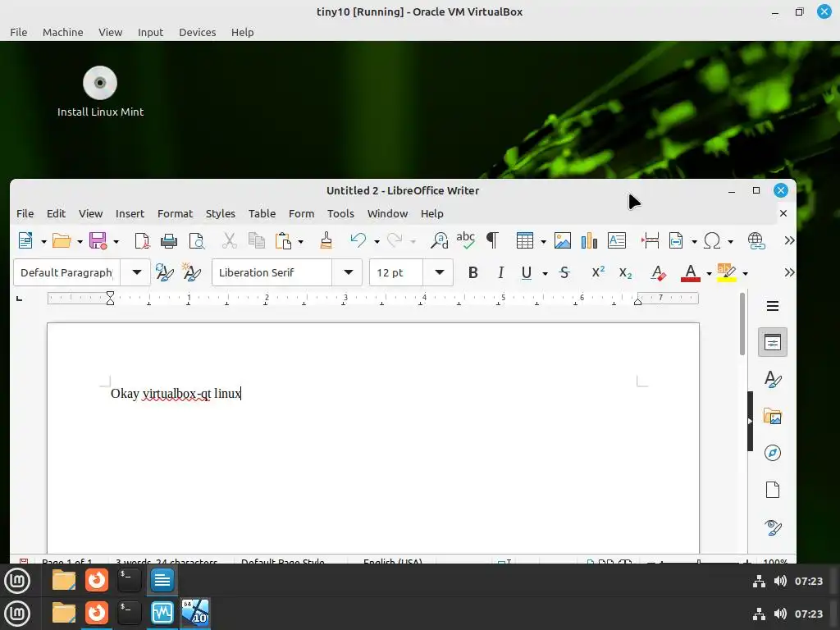
Task: Open sidebar settings hamburger menu
Action: (x=773, y=306)
